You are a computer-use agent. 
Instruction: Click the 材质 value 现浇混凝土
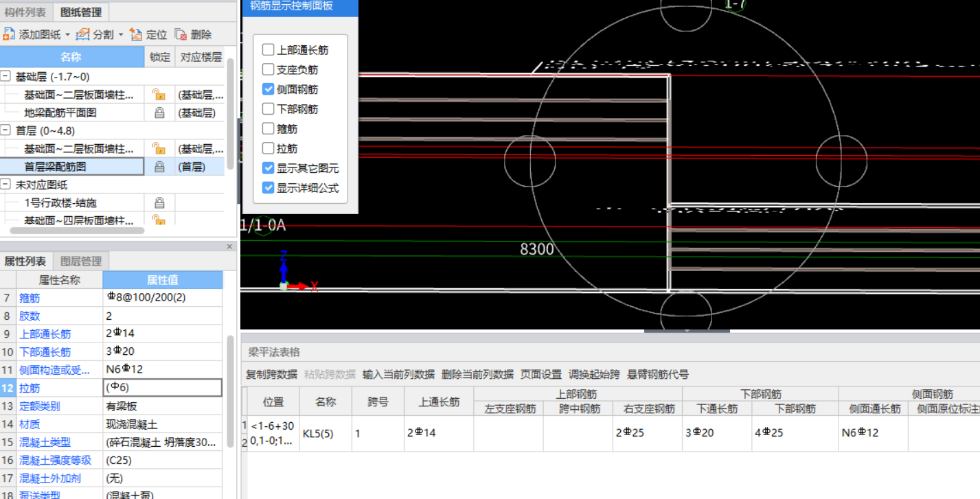click(x=163, y=424)
